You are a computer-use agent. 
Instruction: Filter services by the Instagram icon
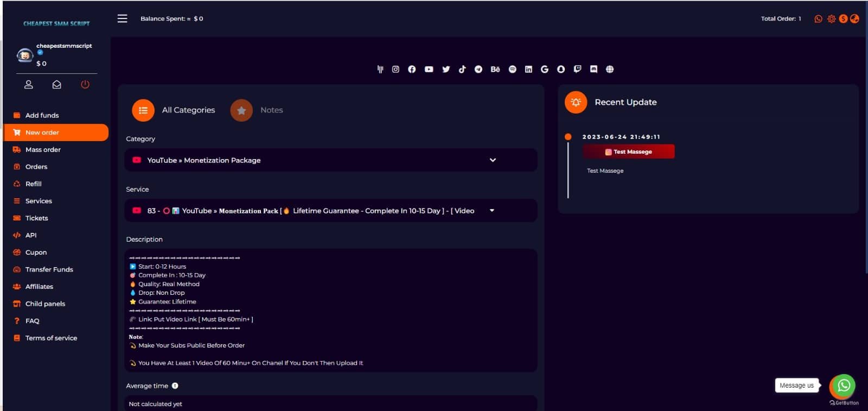[x=395, y=69]
